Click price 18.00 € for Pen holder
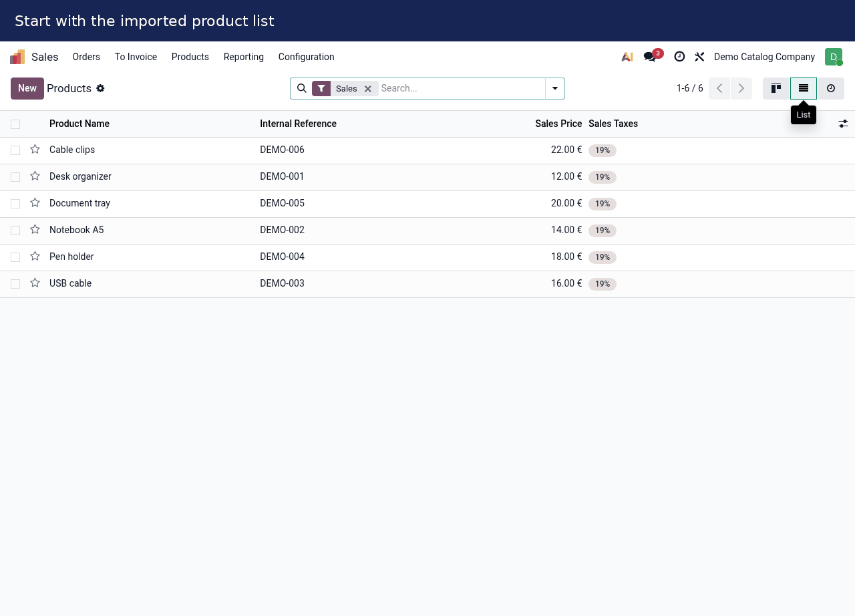The image size is (855, 616). coord(566,257)
